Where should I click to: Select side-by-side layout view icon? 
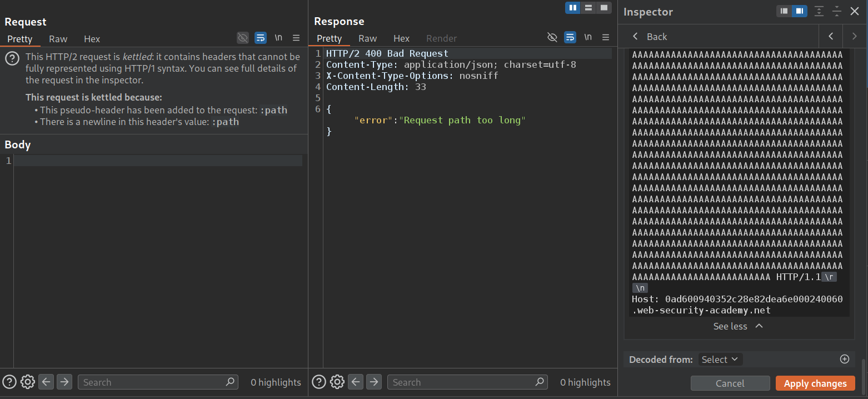(572, 8)
